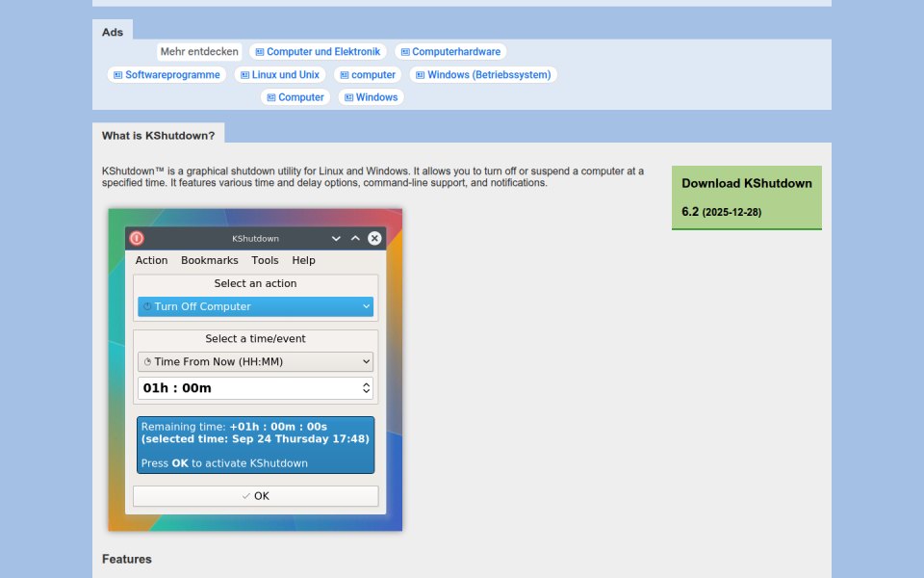Open the Time From Now dropdown
The height and width of the screenshot is (578, 924).
(255, 361)
